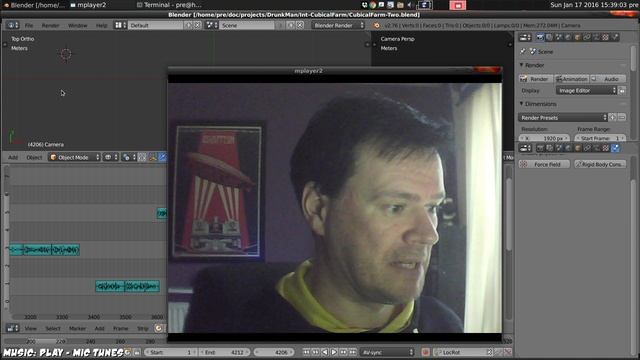Open the sequencer Marker menu
640x360 pixels.
(77, 329)
